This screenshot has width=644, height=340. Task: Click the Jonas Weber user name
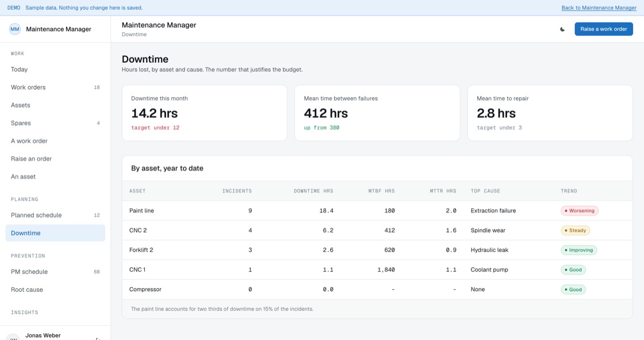(43, 335)
